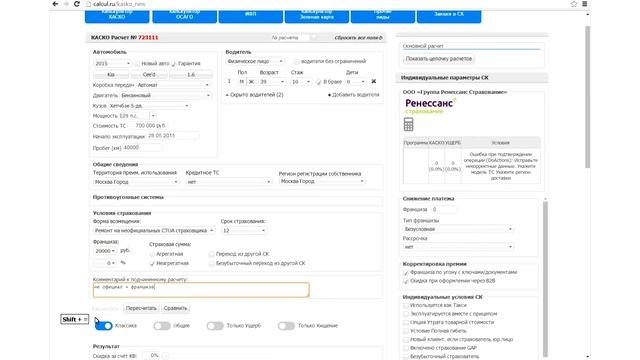Toggle В браке checkbox
Screen dimensions: 640x360
tap(319, 82)
